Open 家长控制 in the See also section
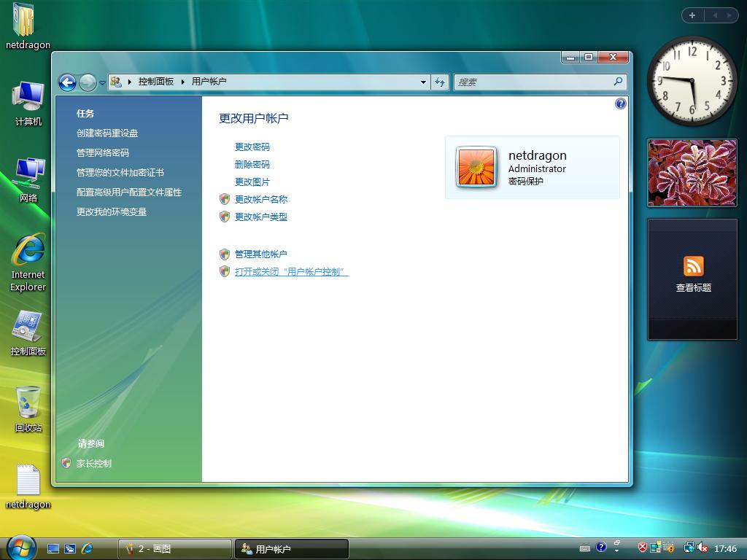Image resolution: width=747 pixels, height=560 pixels. point(94,463)
